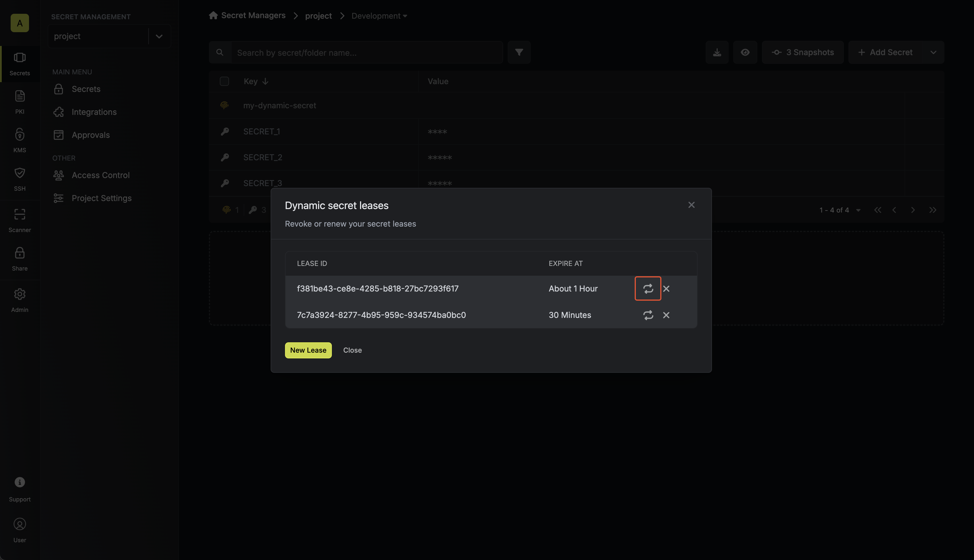Open Integrations in main menu

94,112
